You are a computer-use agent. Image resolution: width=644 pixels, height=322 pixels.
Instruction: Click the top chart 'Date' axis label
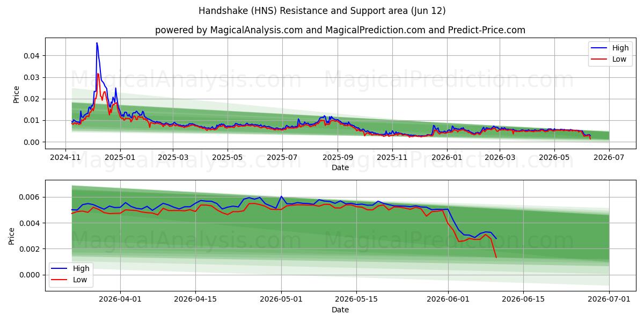(340, 167)
